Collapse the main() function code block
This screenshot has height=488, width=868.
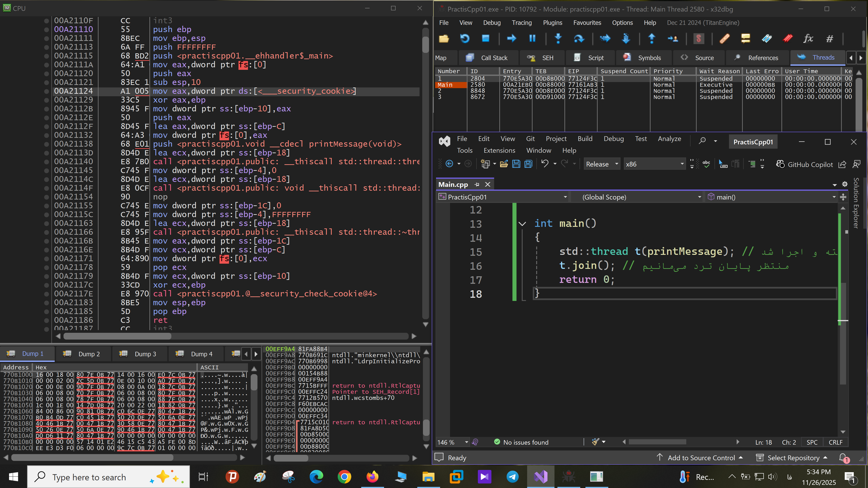522,224
